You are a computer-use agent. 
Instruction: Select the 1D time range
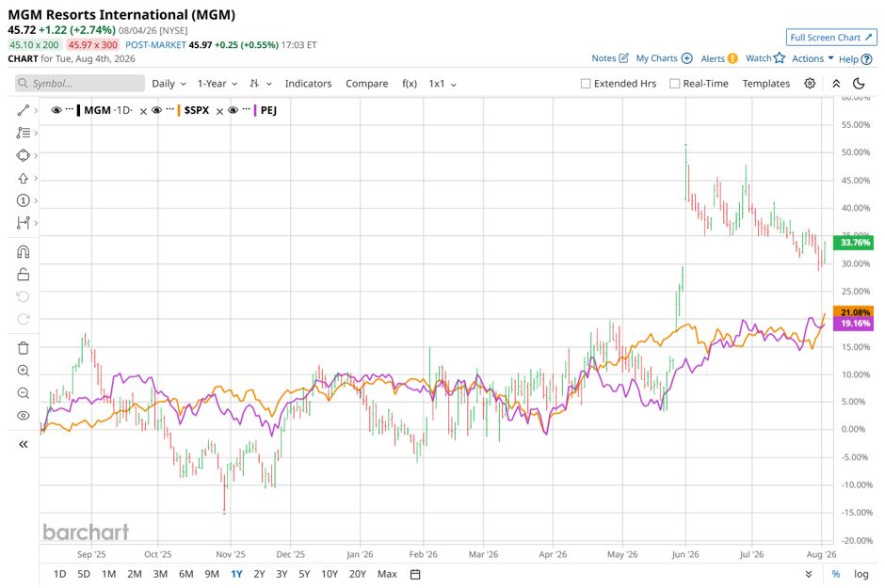click(x=60, y=574)
